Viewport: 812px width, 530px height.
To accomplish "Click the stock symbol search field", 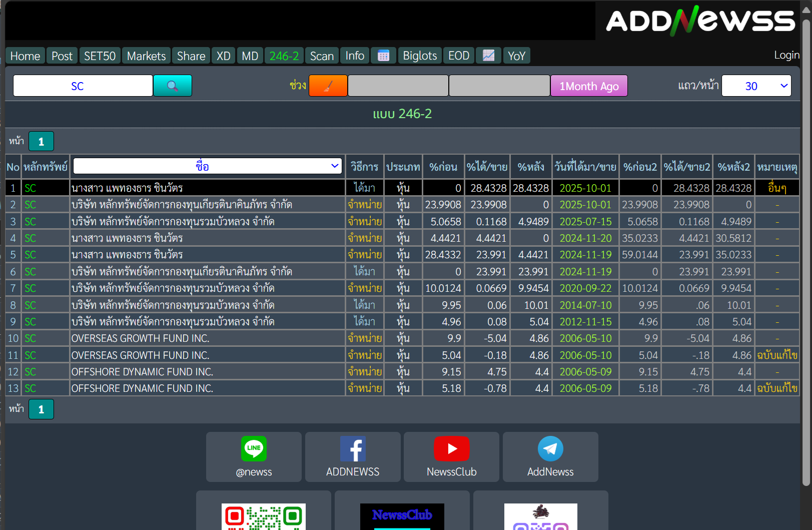I will [83, 86].
